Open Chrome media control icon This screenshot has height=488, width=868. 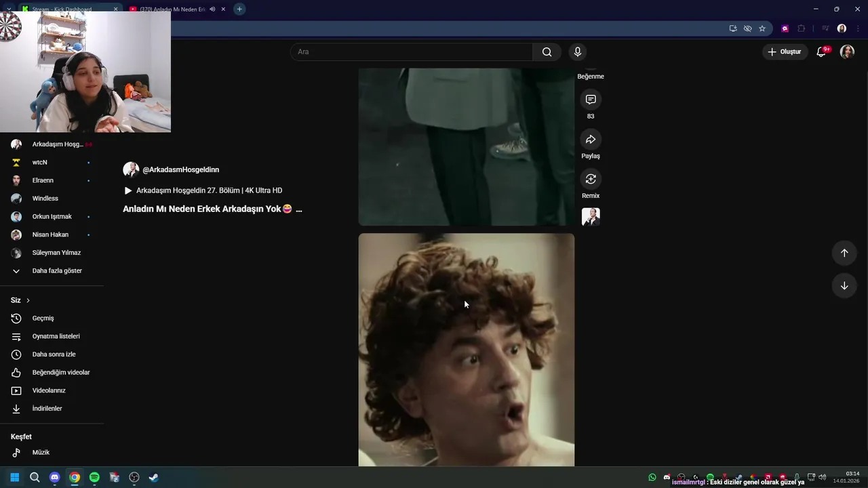(x=825, y=28)
